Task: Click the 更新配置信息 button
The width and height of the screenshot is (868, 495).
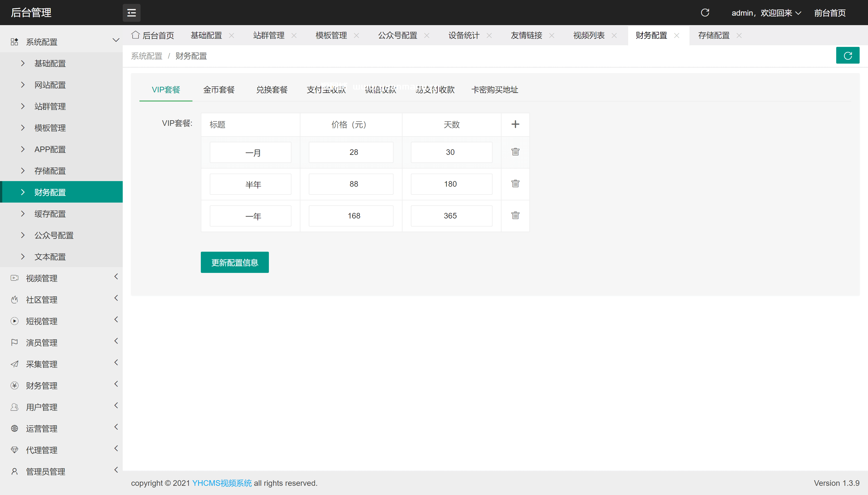Action: [234, 262]
